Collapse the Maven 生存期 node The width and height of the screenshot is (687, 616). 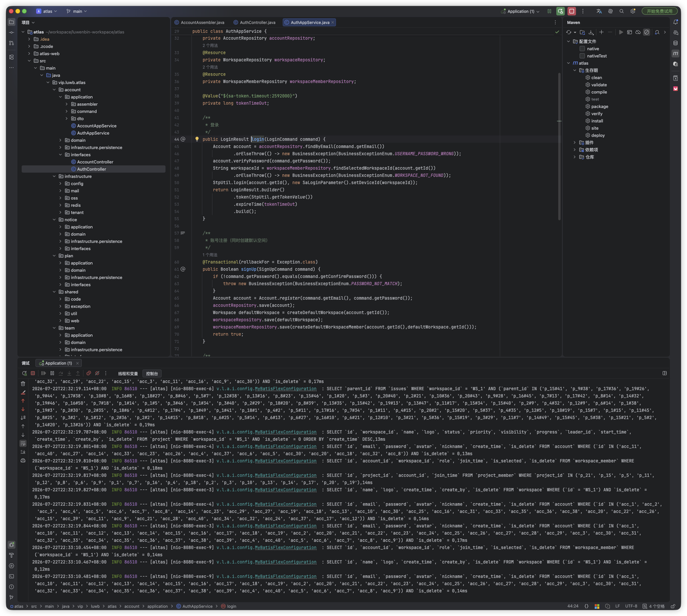point(575,70)
